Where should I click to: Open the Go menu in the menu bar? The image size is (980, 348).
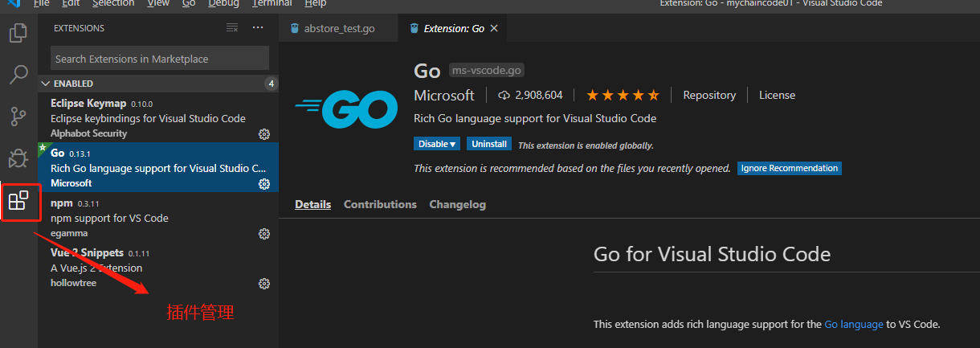(189, 3)
